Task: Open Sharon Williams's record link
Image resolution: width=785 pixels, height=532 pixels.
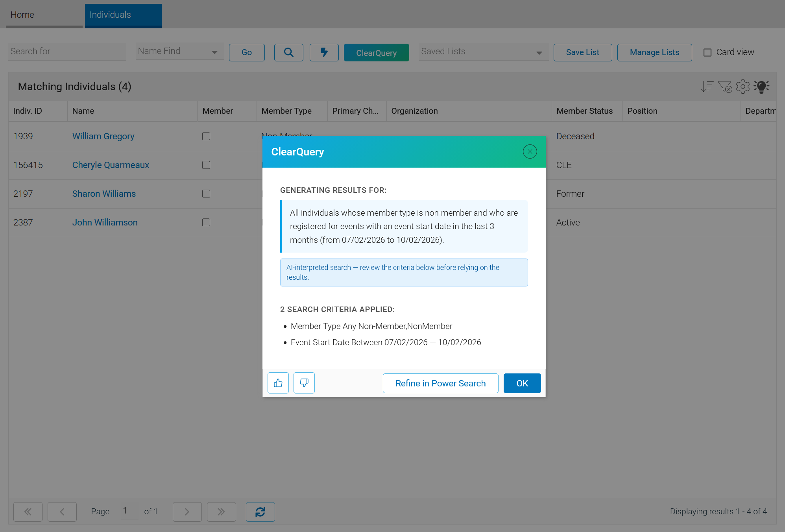Action: pos(104,194)
